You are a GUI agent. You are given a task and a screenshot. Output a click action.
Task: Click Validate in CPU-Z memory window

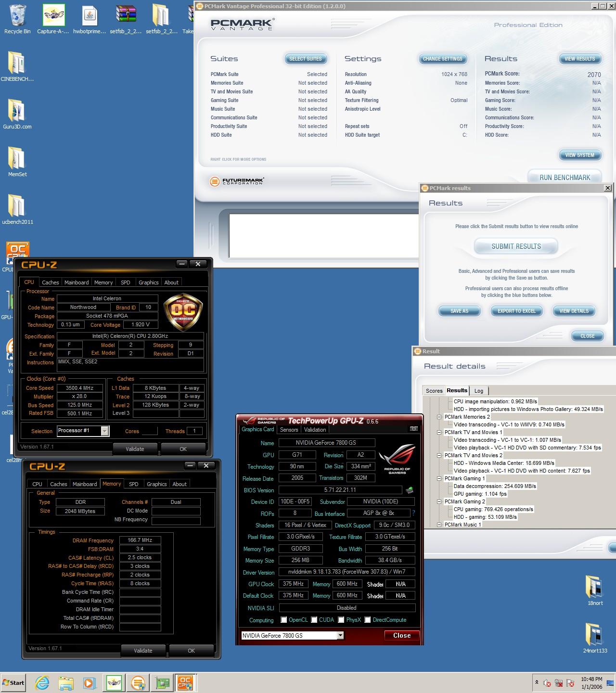click(143, 650)
